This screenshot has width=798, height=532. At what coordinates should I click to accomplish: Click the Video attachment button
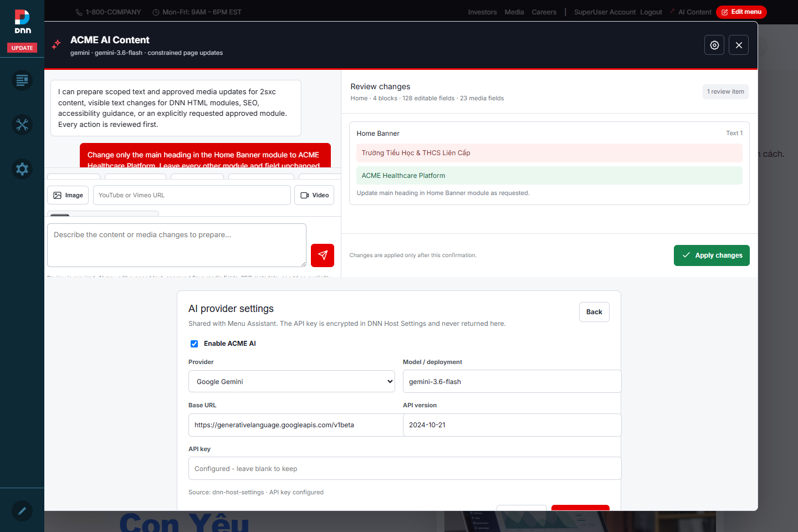coord(314,195)
